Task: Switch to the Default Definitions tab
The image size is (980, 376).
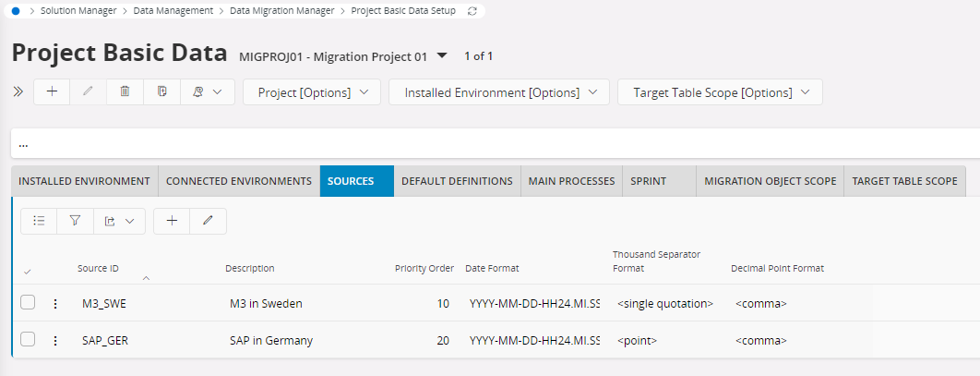Action: pyautogui.click(x=457, y=181)
